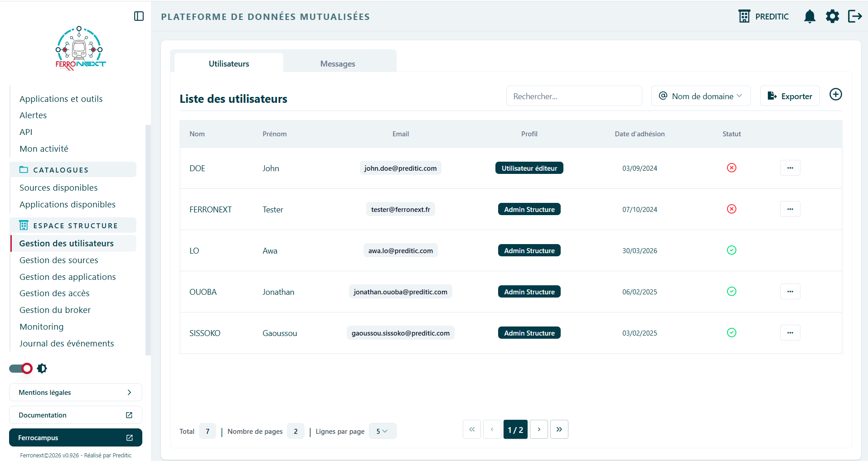868x461 pixels.
Task: Click the red status icon for FERRONEXT
Action: click(732, 209)
